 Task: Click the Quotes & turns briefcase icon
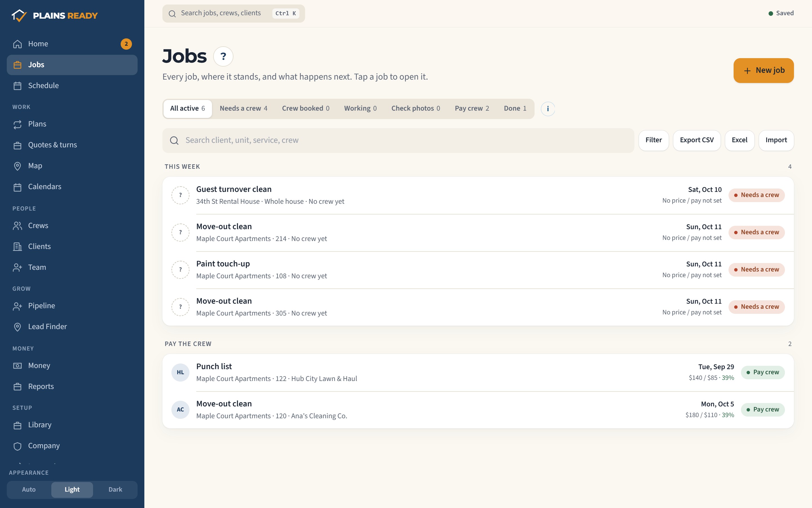coord(17,145)
